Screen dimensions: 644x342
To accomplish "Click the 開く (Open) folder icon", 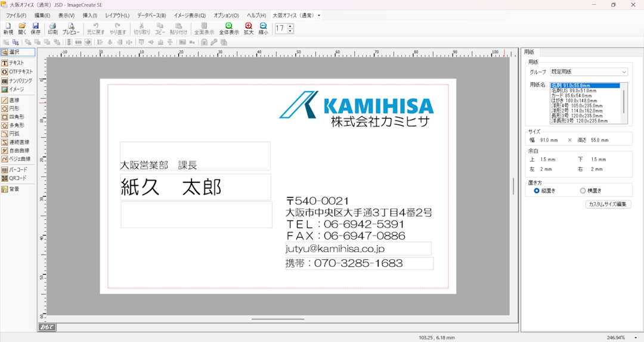I will tap(22, 29).
